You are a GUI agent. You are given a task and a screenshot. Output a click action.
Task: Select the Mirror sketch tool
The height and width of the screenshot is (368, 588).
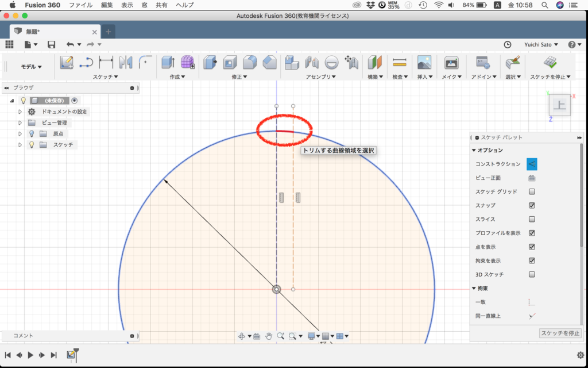point(126,62)
